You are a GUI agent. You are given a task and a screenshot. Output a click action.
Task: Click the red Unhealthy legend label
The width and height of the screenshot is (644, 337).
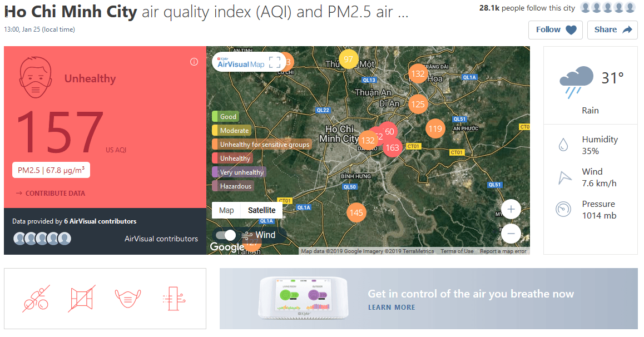[235, 158]
